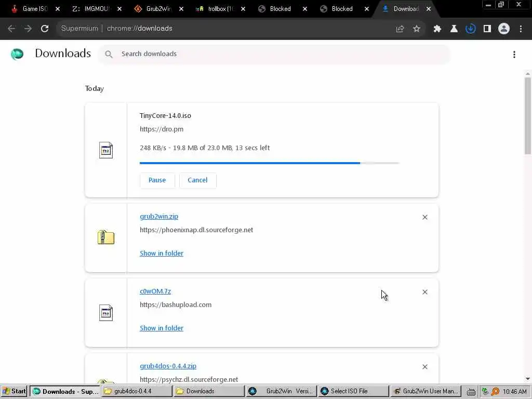Click the magnifier icon in search downloads

(x=109, y=54)
